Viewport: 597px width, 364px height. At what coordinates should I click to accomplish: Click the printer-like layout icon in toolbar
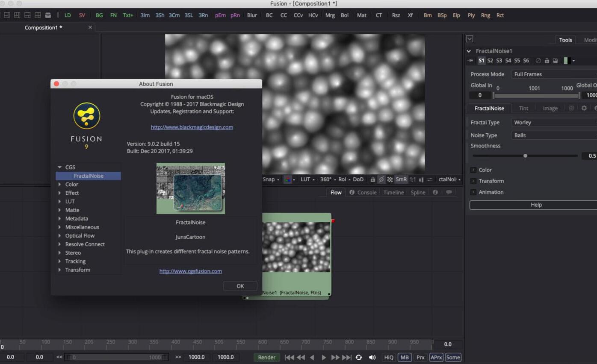tap(48, 15)
